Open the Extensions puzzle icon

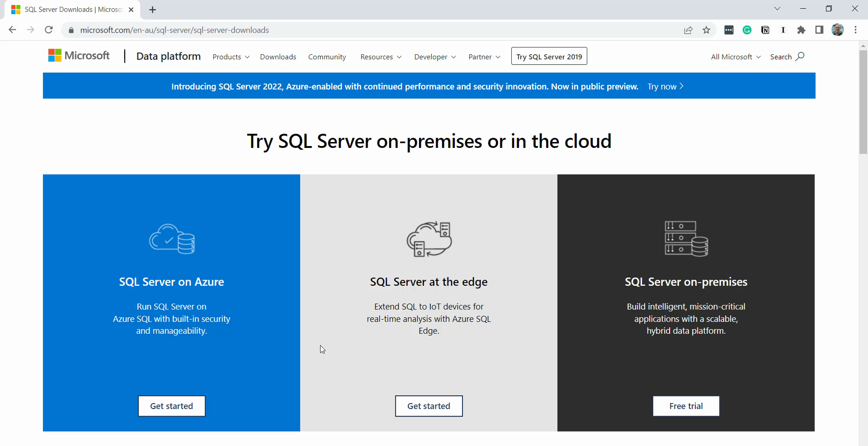click(801, 30)
